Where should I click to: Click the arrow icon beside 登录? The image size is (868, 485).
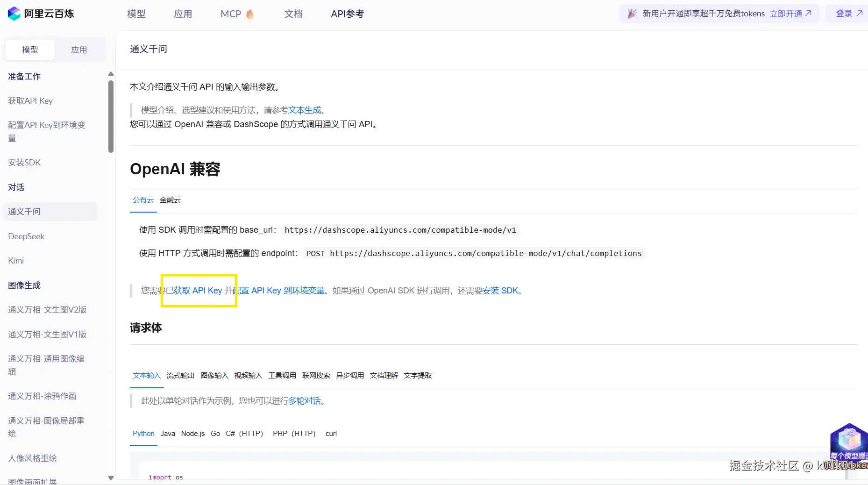[860, 13]
